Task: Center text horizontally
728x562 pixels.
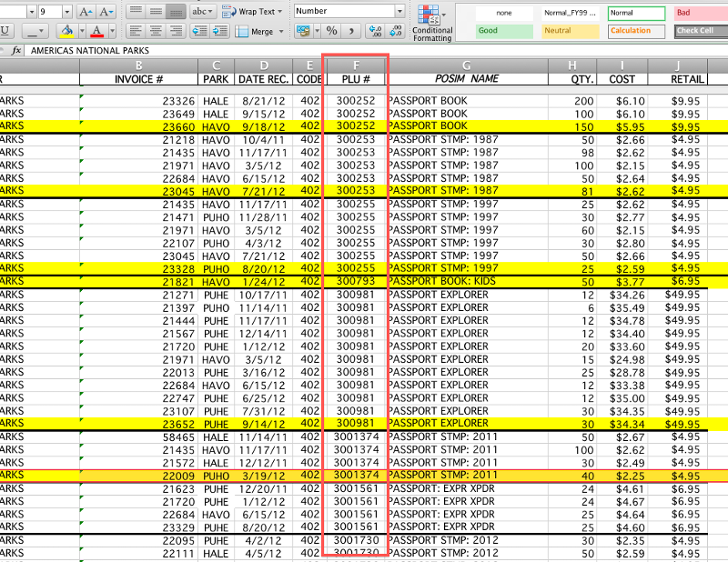Action: tap(156, 31)
